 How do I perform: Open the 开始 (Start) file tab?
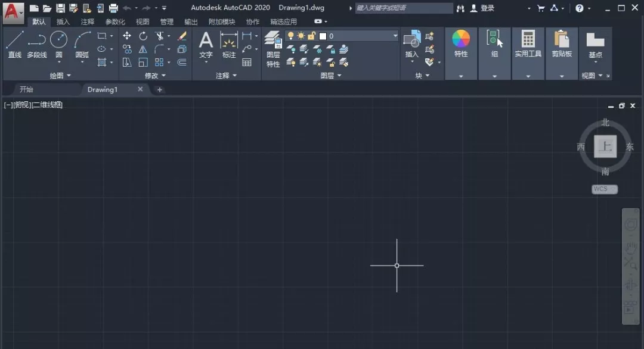(x=26, y=89)
